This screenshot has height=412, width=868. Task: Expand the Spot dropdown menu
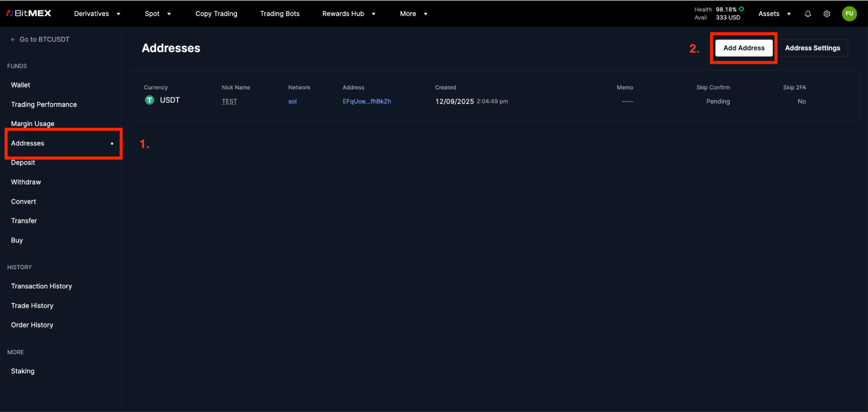tap(158, 14)
